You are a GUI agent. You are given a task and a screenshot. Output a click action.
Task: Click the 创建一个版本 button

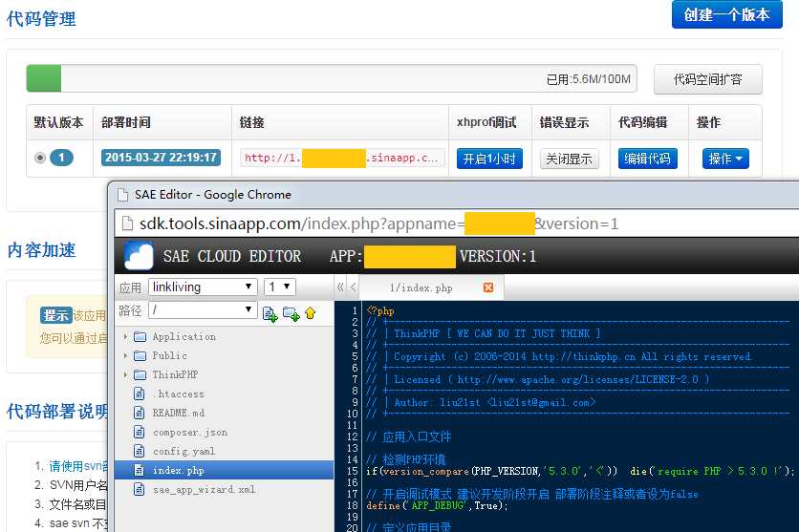pos(726,14)
